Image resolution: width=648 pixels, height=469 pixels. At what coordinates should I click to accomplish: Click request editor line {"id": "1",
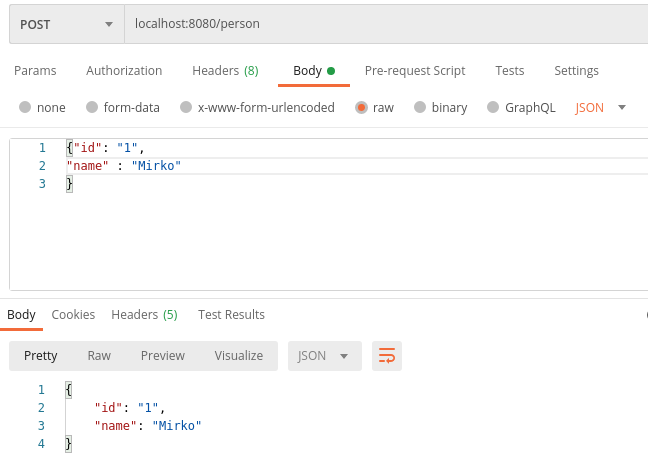pyautogui.click(x=105, y=148)
